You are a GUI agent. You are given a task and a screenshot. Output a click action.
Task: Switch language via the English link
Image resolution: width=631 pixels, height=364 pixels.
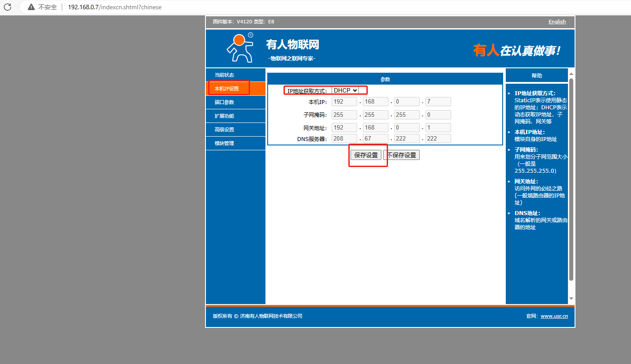tap(557, 22)
